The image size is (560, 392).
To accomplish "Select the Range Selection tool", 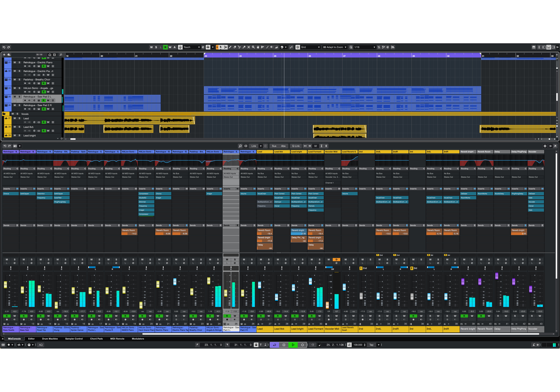I will point(225,47).
